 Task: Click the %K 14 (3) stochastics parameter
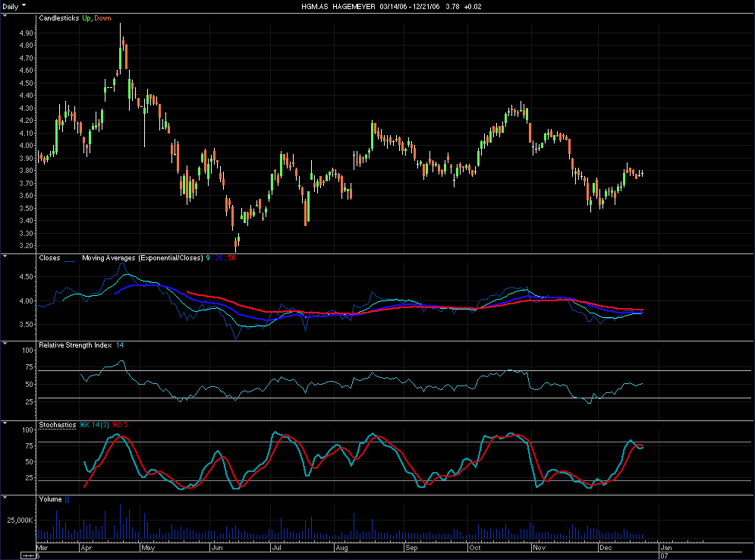tap(94, 425)
